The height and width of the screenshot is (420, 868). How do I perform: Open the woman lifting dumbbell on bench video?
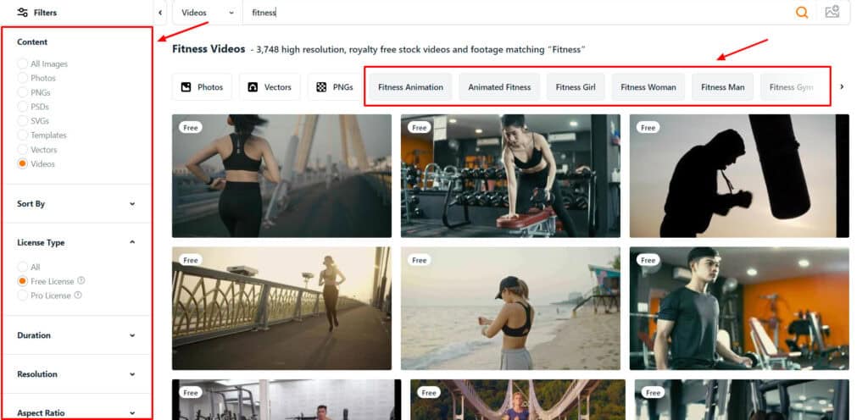click(x=510, y=176)
